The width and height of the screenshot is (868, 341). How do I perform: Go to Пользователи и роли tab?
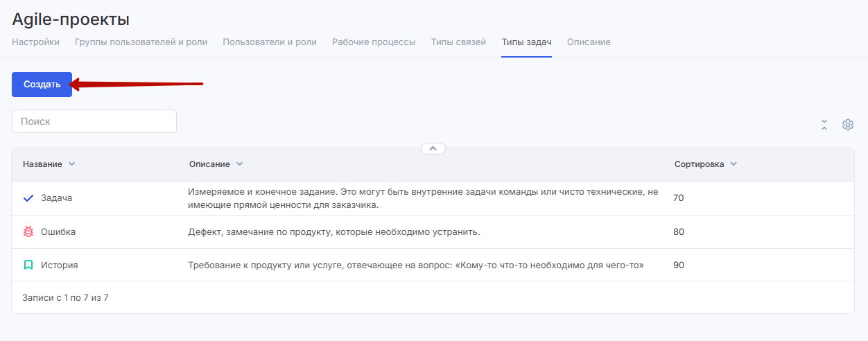click(269, 42)
